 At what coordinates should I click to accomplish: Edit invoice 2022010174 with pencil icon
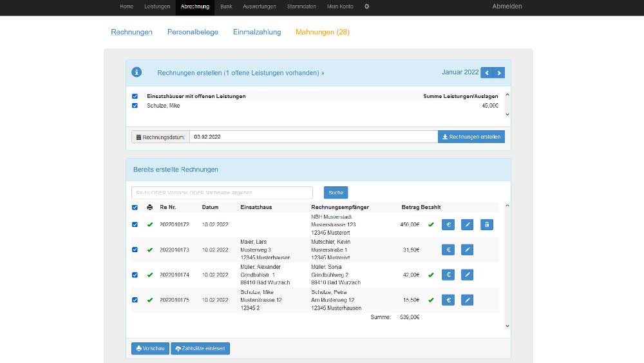point(467,275)
